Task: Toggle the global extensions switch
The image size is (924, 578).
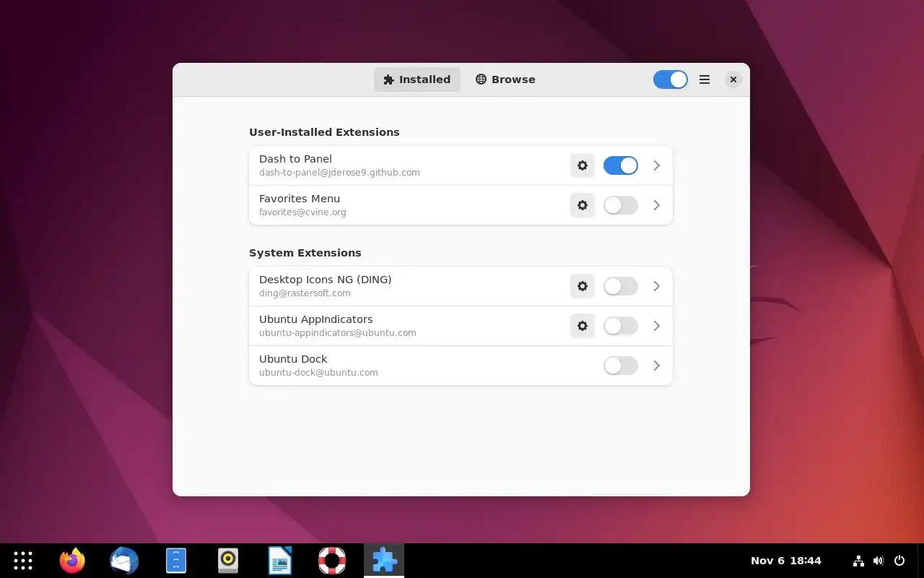Action: pos(671,79)
